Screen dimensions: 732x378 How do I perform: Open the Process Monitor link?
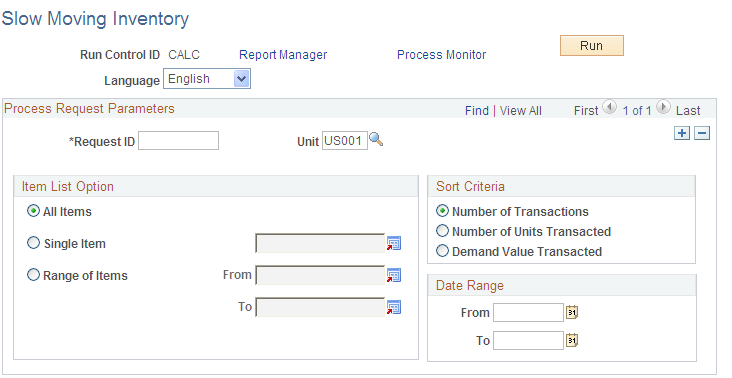[442, 55]
